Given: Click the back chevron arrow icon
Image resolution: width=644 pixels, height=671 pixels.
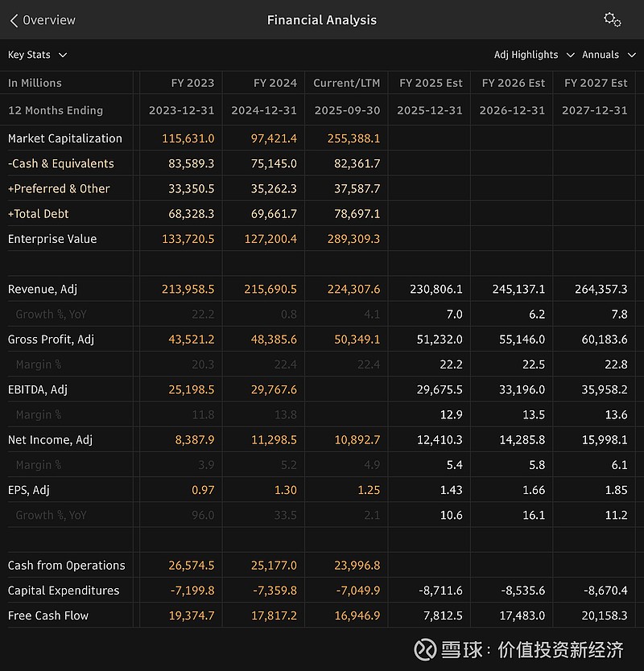Looking at the screenshot, I should point(14,20).
